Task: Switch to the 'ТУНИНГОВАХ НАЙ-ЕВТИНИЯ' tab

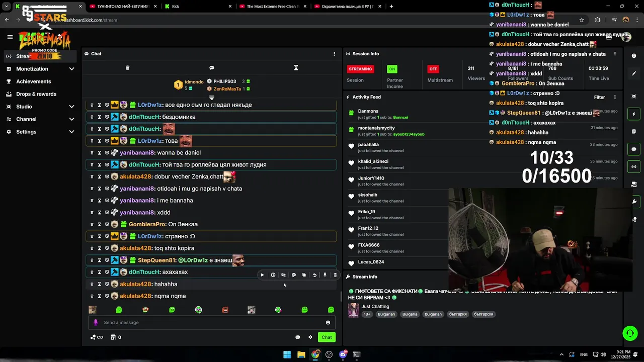Action: [123, 7]
